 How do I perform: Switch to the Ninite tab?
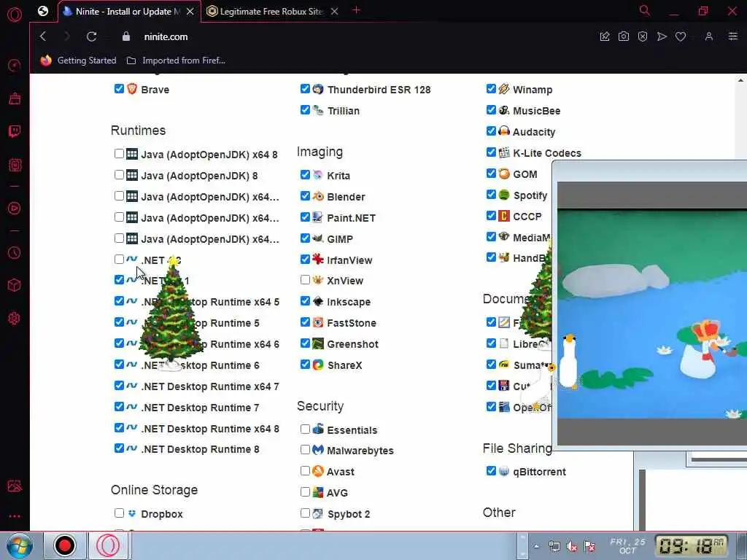pos(128,12)
